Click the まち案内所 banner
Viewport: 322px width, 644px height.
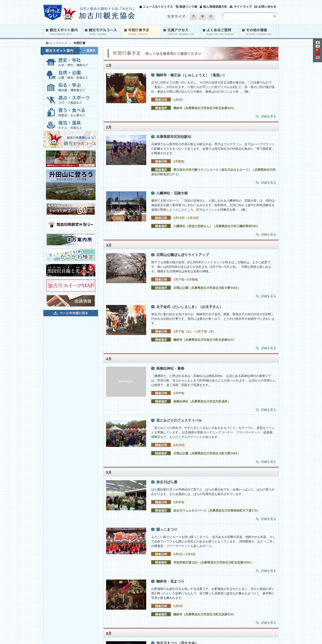point(71,240)
